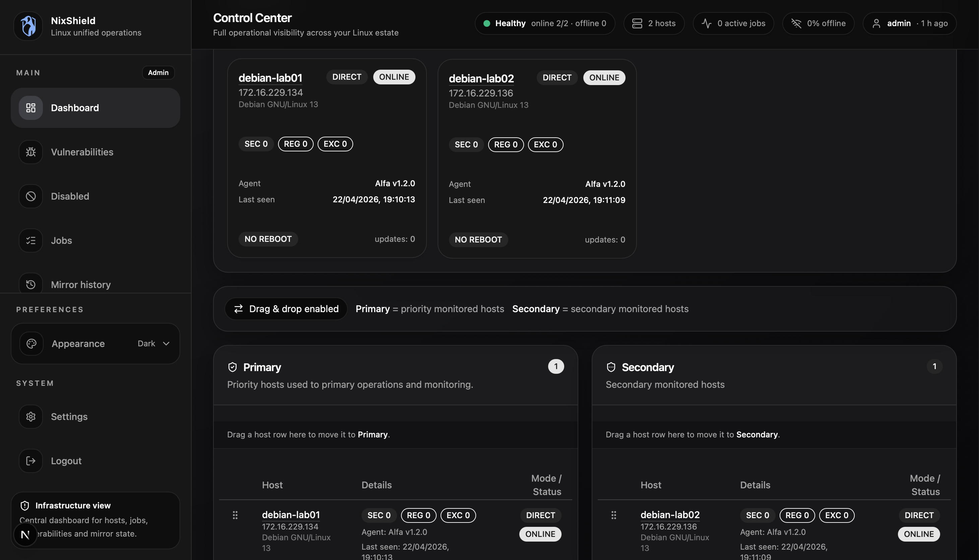Click the admin 1 h ago pill
The image size is (979, 560).
coord(909,23)
